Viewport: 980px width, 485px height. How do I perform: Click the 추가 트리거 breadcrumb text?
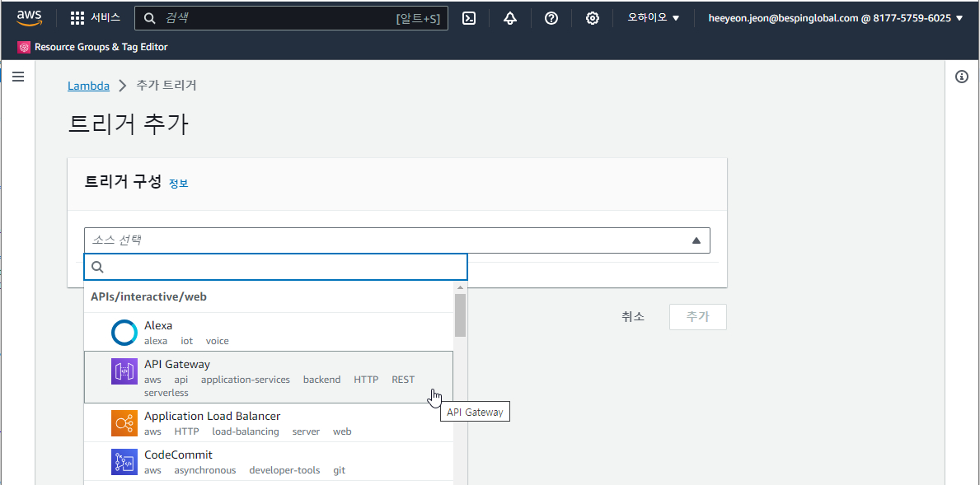(166, 86)
